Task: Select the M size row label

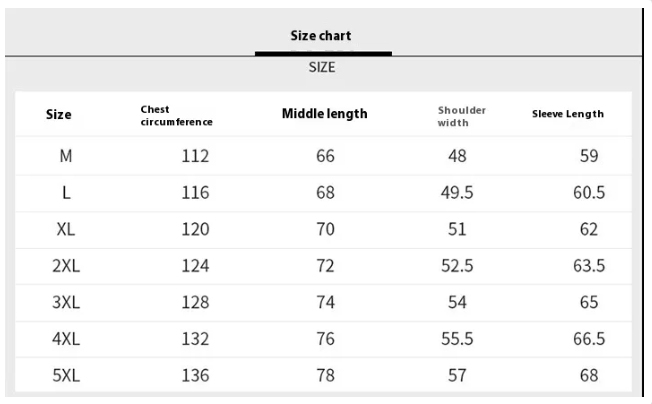Action: [x=65, y=157]
